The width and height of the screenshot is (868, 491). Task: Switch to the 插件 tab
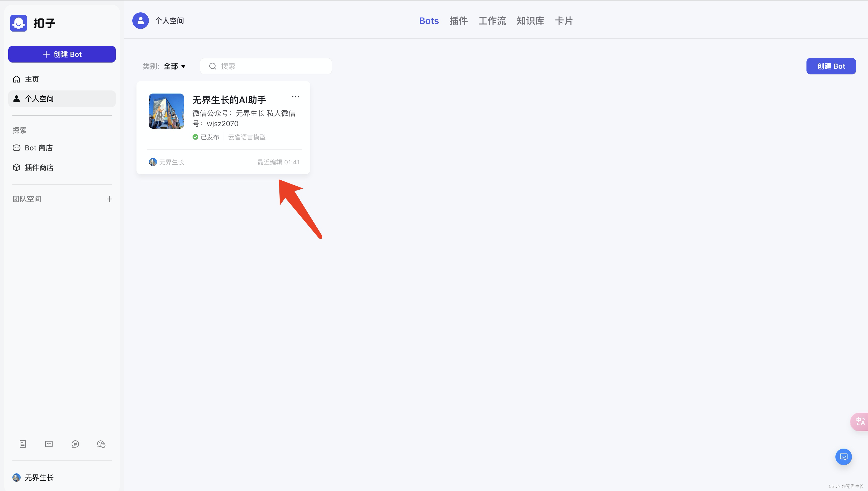click(458, 21)
